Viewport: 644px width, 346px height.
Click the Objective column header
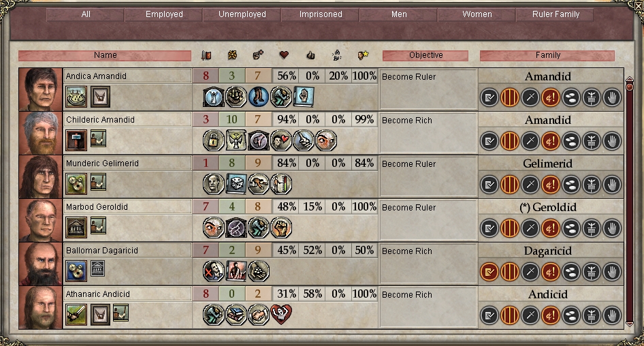[425, 56]
